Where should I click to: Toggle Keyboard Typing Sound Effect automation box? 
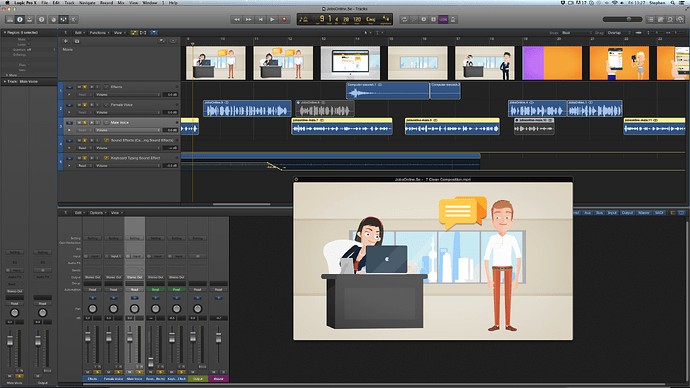(106, 158)
